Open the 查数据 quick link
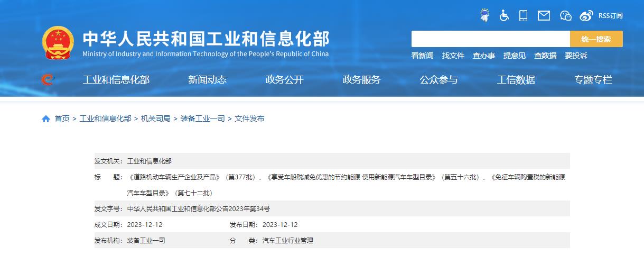Viewport: 644px width, 255px height. (545, 56)
